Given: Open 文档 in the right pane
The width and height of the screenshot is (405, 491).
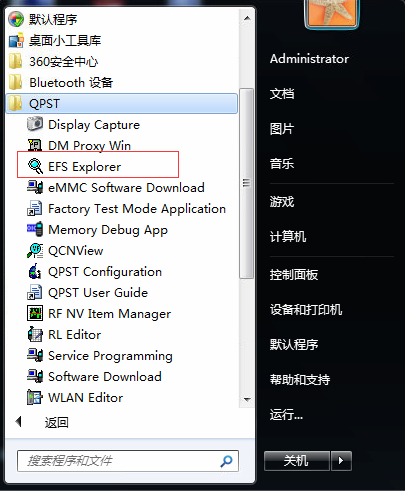Looking at the screenshot, I should click(x=282, y=94).
